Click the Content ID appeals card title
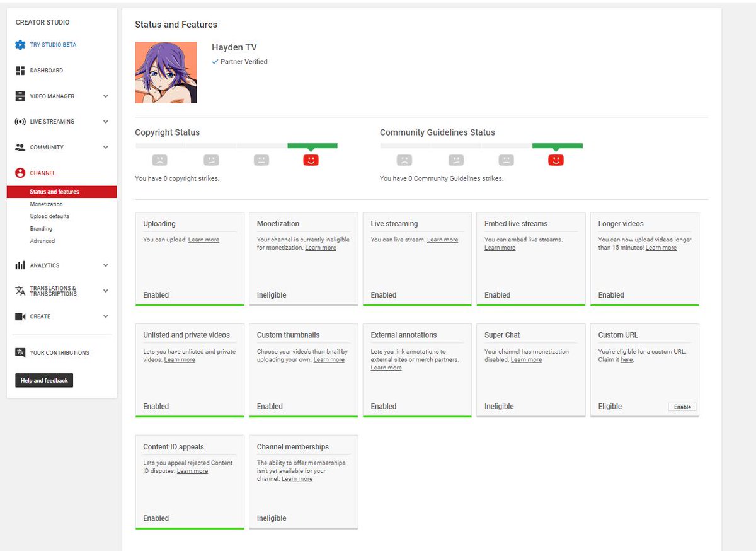The width and height of the screenshot is (756, 551). pos(173,447)
